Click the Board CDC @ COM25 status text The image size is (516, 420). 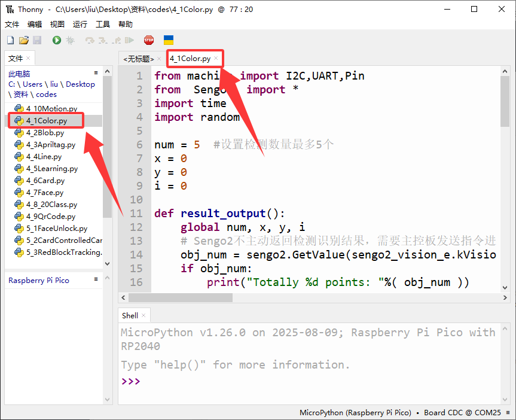click(462, 412)
